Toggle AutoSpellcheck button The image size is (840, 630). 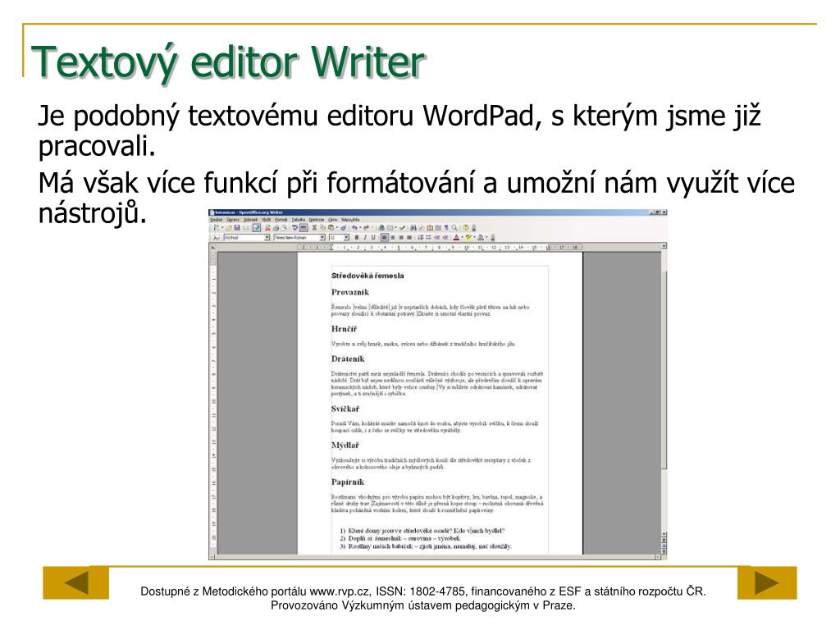click(304, 227)
